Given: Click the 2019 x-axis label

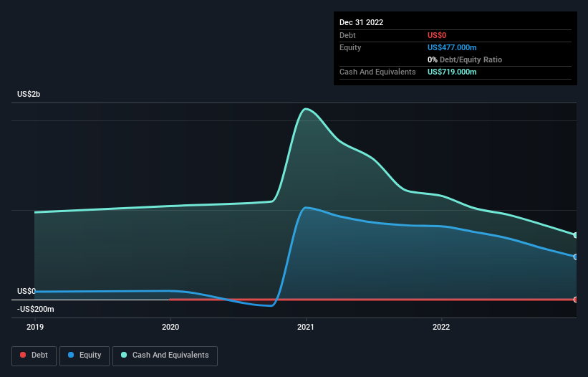Looking at the screenshot, I should [35, 327].
